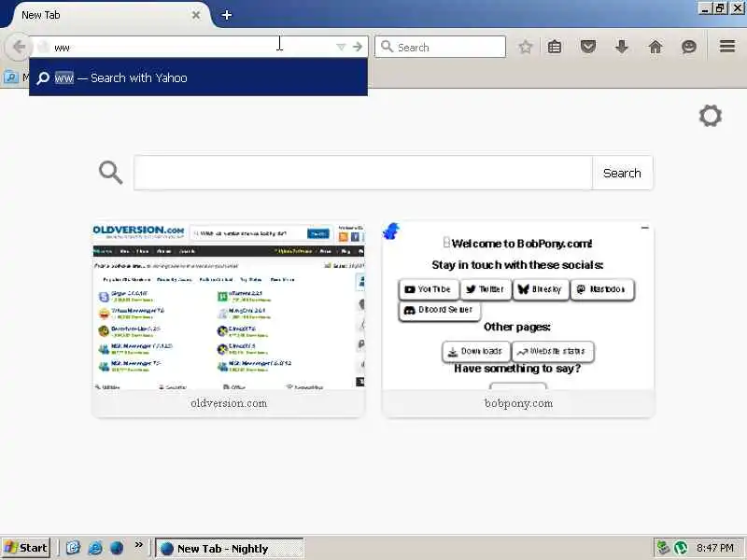The height and width of the screenshot is (560, 747).
Task: Open the Hello chat smiley icon
Action: [x=689, y=47]
